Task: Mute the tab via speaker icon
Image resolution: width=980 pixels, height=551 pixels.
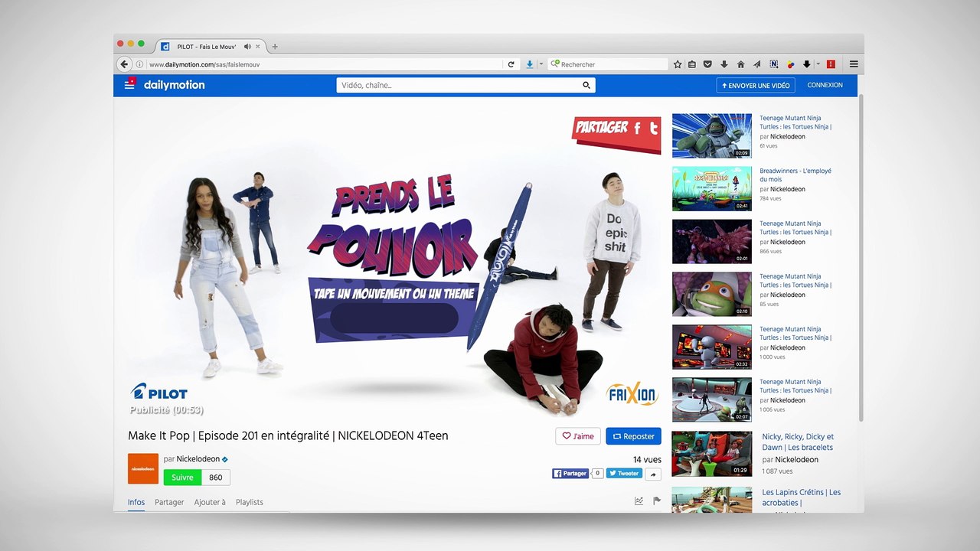Action: click(x=247, y=47)
